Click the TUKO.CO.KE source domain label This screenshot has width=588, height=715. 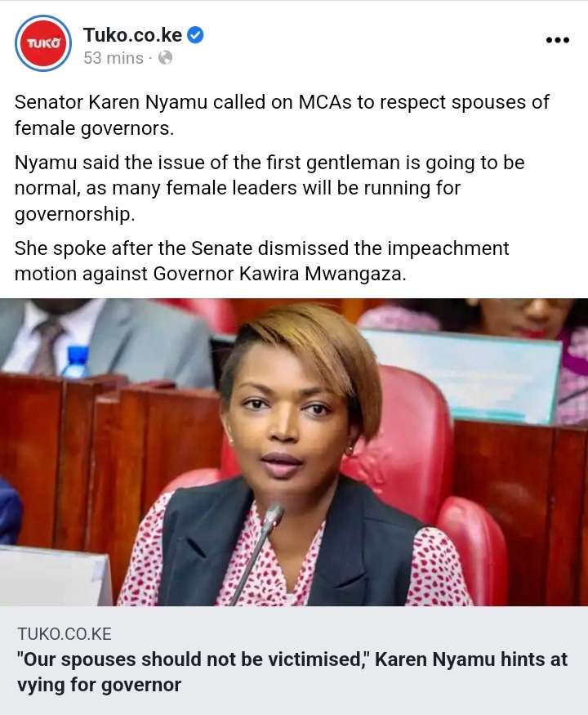pyautogui.click(x=65, y=634)
